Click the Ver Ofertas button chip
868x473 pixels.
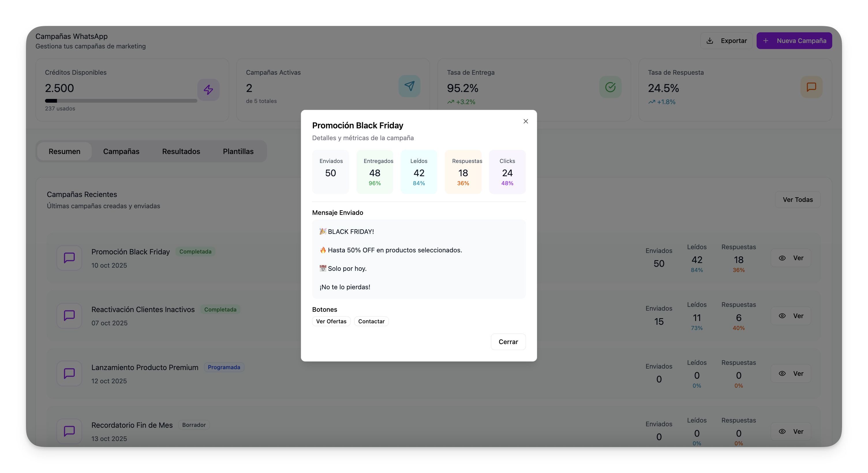[x=331, y=321]
